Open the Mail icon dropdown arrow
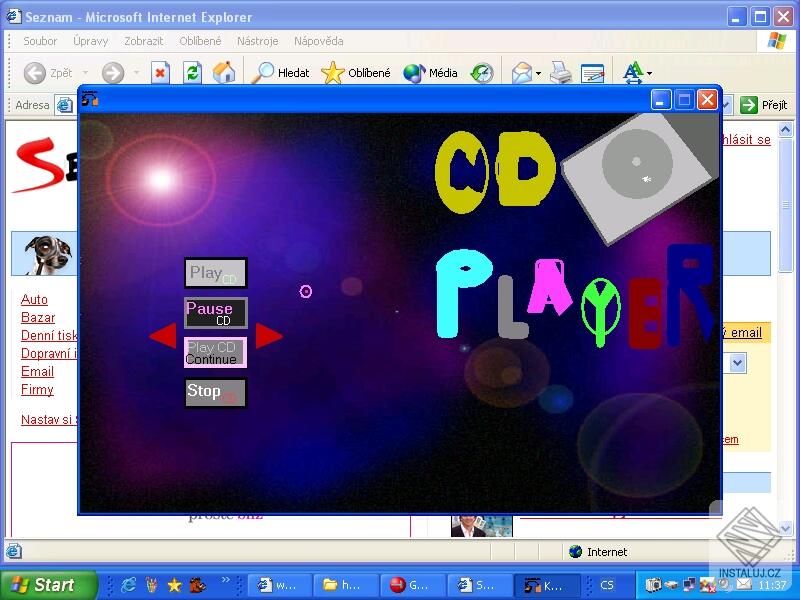800x600 pixels. tap(538, 73)
